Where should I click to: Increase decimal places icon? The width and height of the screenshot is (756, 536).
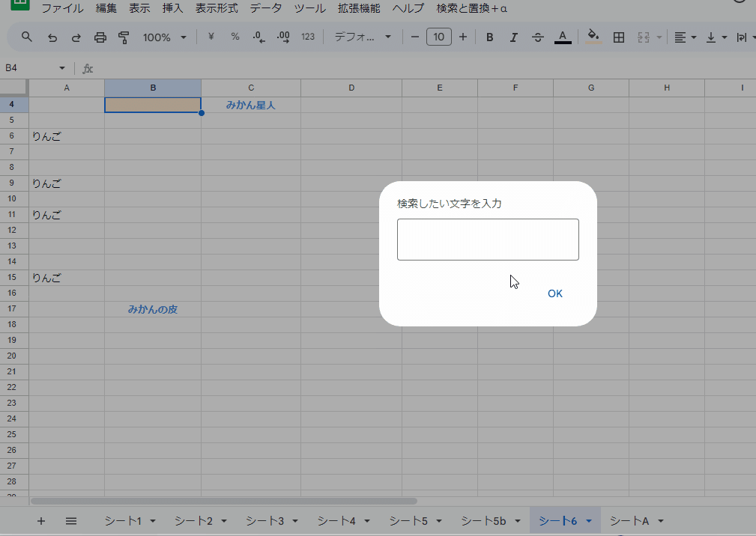(x=283, y=37)
